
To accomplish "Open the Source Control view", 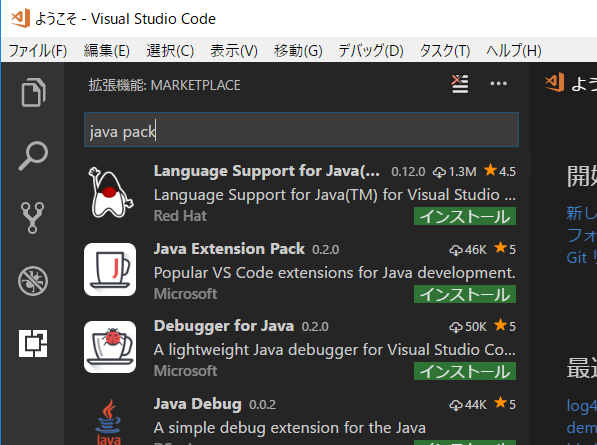I will coord(33,218).
